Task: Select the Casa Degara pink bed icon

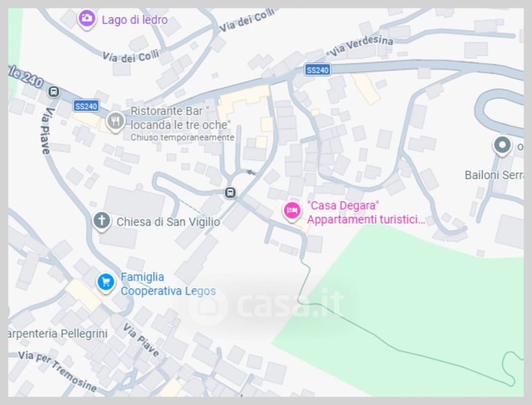Action: click(292, 211)
